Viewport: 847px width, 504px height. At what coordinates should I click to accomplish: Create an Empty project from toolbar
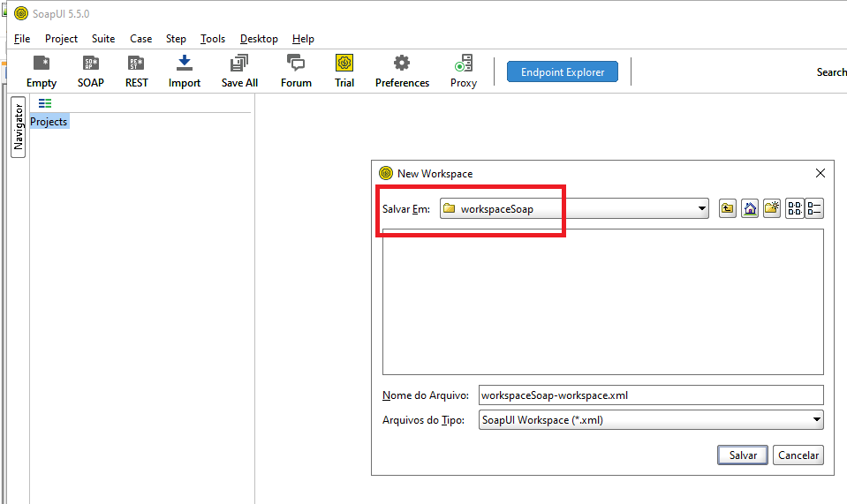coord(42,71)
